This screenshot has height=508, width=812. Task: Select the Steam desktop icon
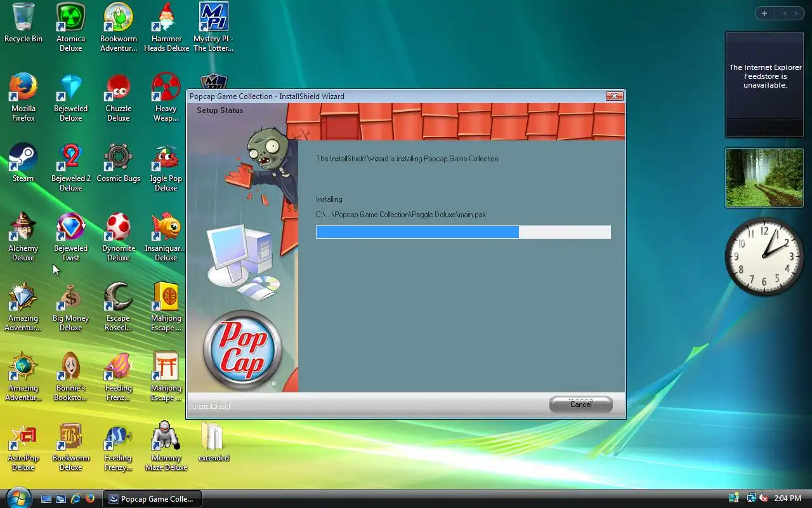23,163
